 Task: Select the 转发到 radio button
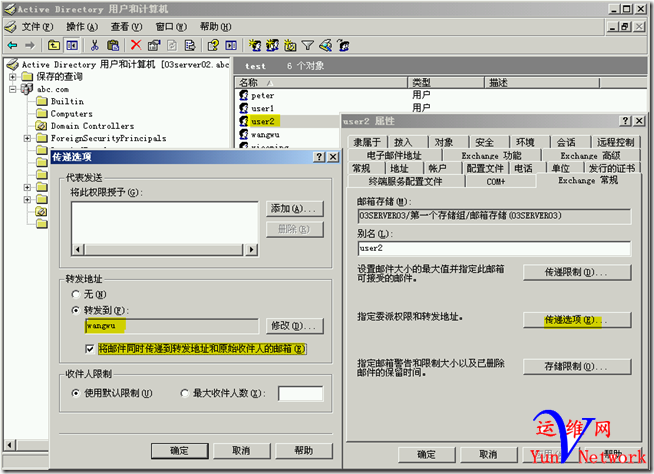(x=75, y=310)
